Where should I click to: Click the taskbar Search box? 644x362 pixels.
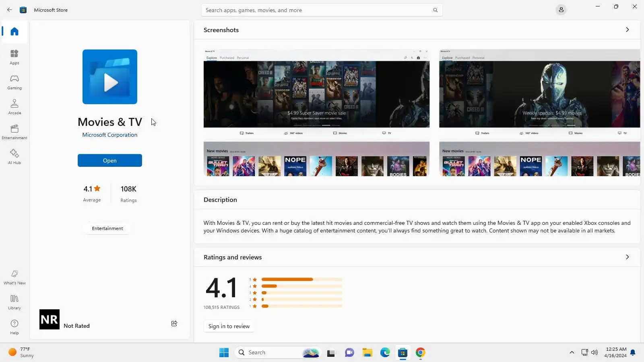coord(278,352)
